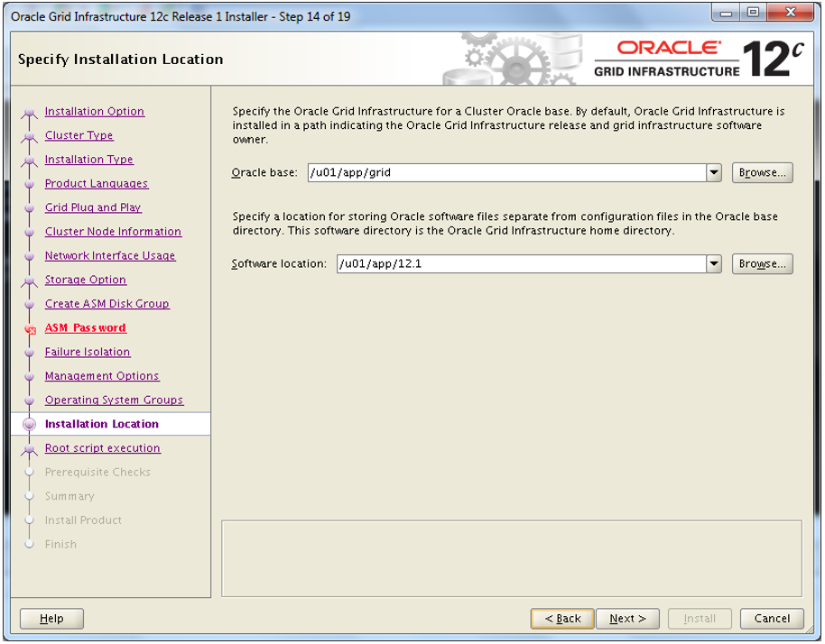This screenshot has height=644, width=825.
Task: Browse for the Software location directory
Action: coord(763,264)
